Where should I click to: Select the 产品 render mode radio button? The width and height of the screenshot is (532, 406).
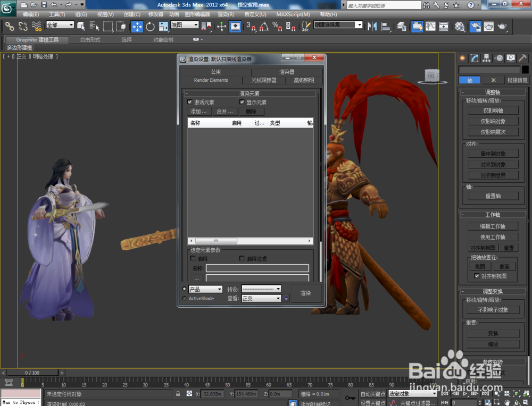click(184, 289)
